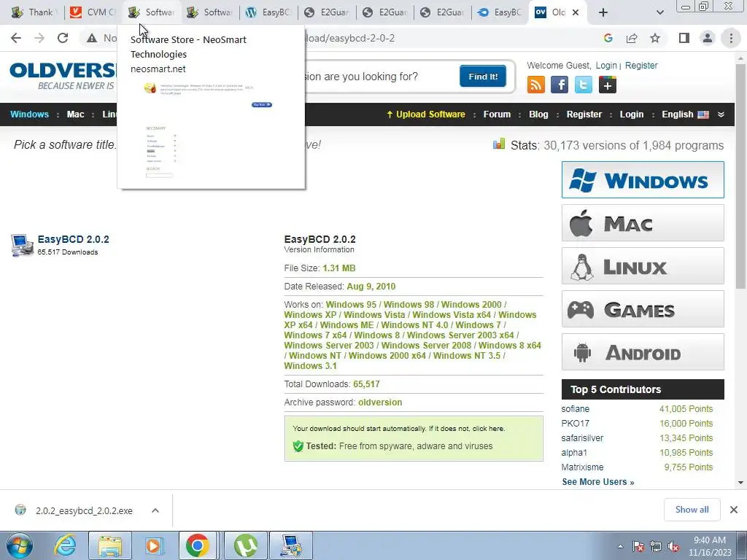Click the Mac category banner
The width and height of the screenshot is (747, 560).
click(643, 223)
